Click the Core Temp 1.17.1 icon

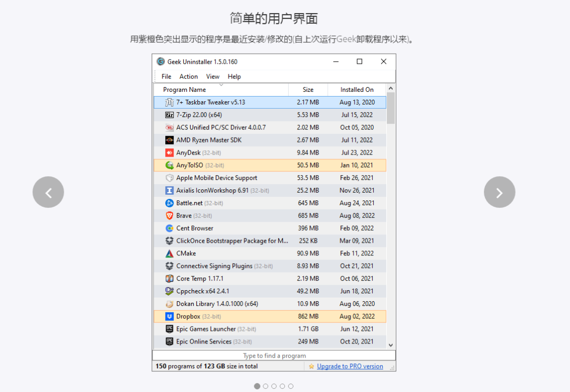coord(169,279)
